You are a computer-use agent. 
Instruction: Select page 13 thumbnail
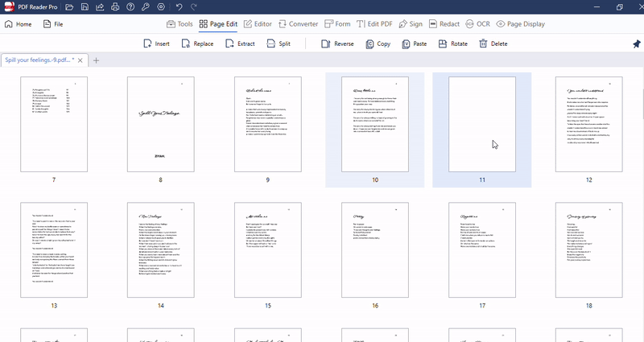coord(54,249)
